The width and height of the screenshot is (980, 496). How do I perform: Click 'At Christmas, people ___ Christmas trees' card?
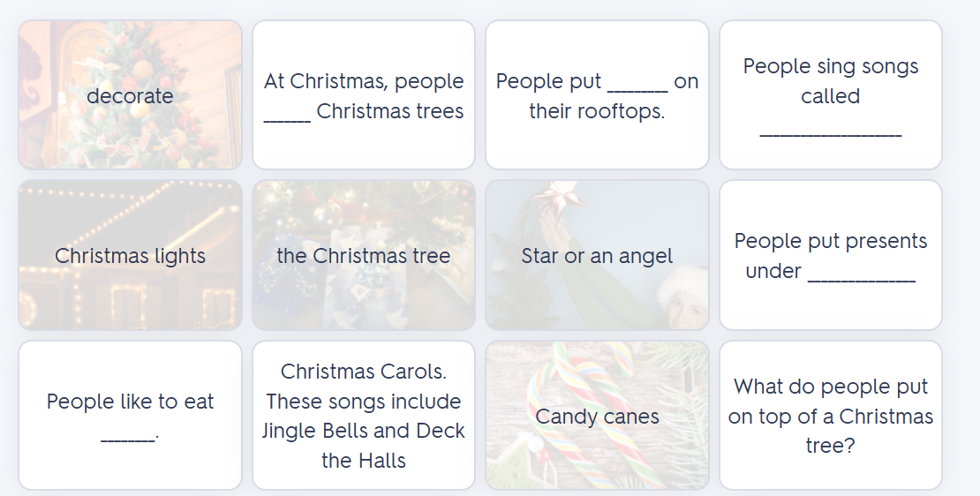point(364,95)
